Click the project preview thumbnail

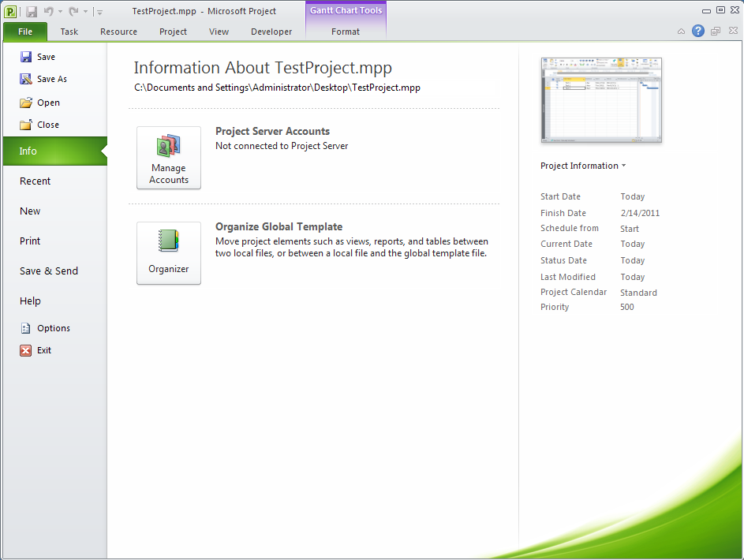(x=600, y=100)
